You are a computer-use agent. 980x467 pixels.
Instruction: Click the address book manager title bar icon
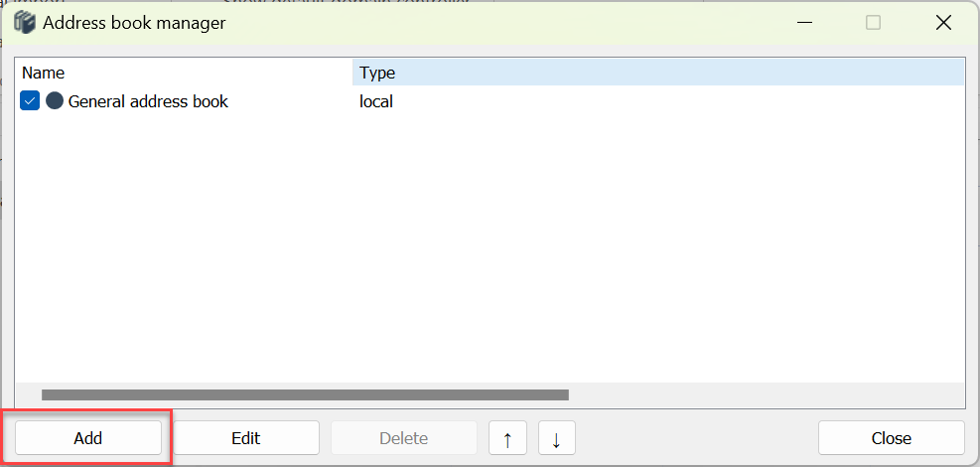click(25, 22)
